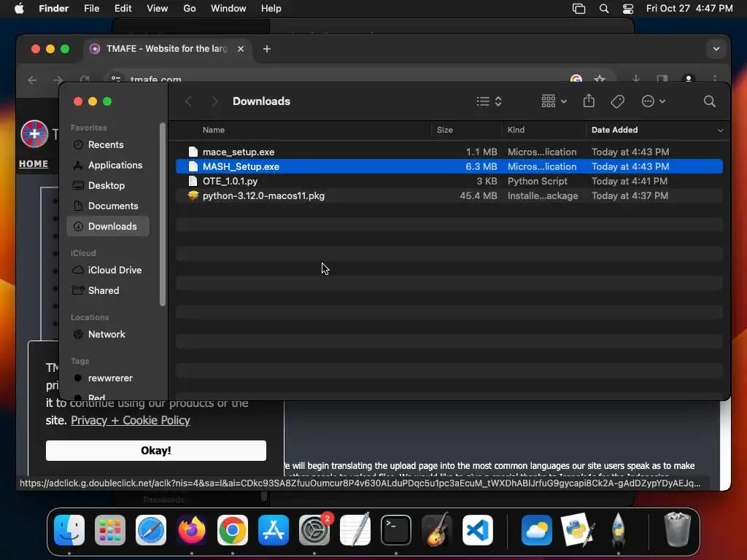Open Python IDLE from the Dock
This screenshot has height=560, width=747.
click(x=578, y=530)
